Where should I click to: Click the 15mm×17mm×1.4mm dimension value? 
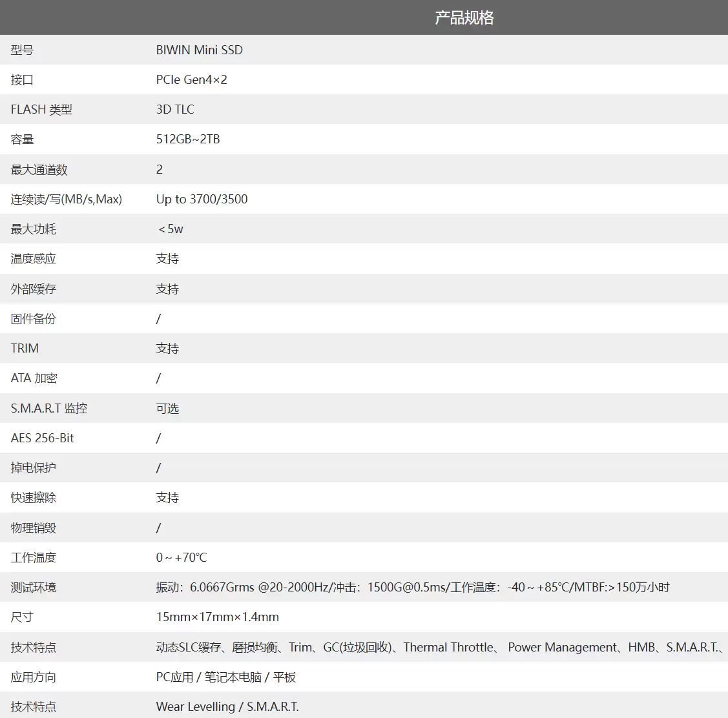pos(216,617)
